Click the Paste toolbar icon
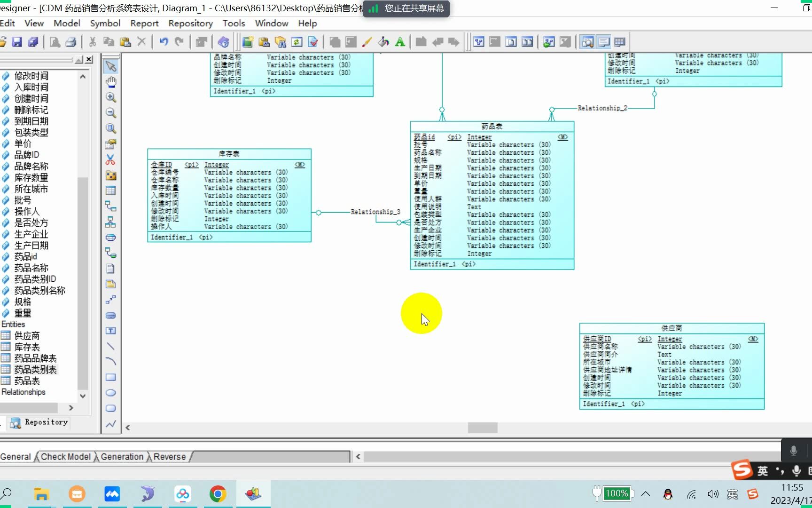812x508 pixels. tap(125, 42)
